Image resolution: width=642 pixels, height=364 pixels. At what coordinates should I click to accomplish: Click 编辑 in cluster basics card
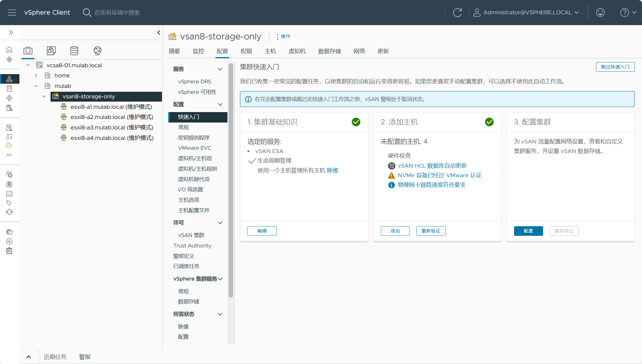(262, 231)
